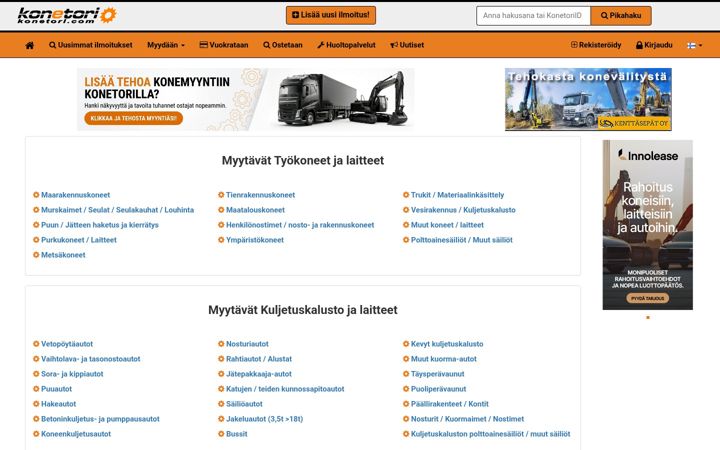Open Muut koneet / laitteet category
The width and height of the screenshot is (720, 450).
coord(447,225)
